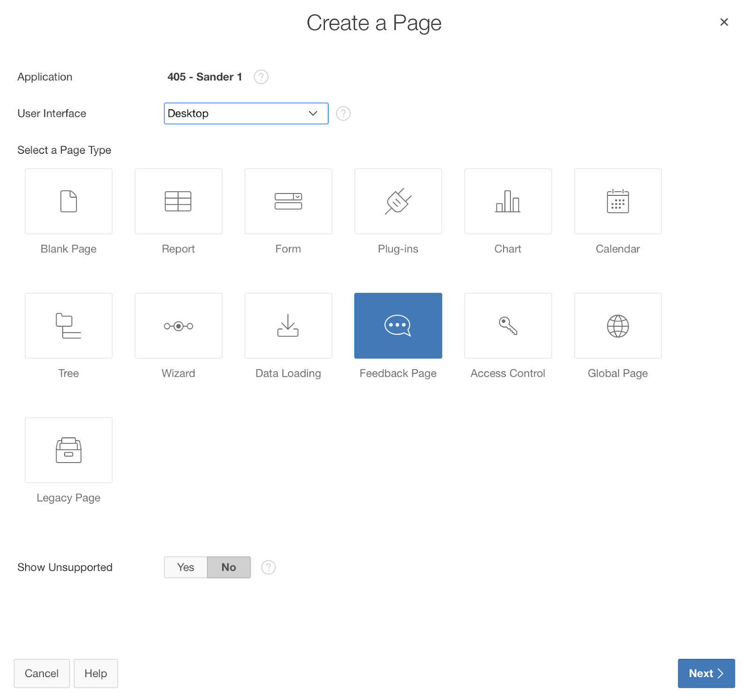Image resolution: width=748 pixels, height=700 pixels.
Task: Pick the Form page type tile
Action: coord(288,201)
